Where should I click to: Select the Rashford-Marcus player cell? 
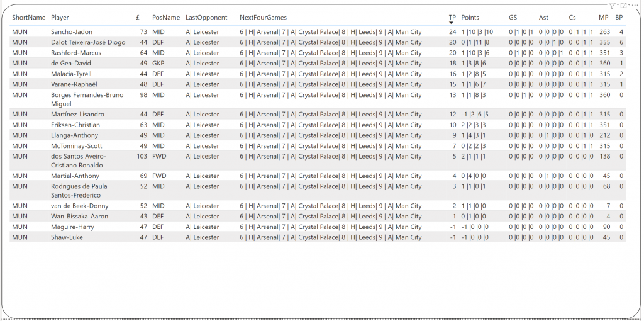point(76,53)
